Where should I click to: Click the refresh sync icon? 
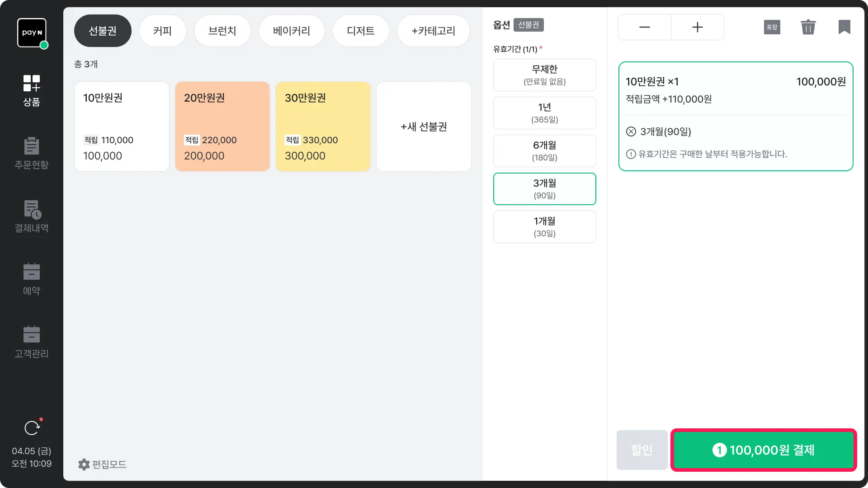coord(32,427)
